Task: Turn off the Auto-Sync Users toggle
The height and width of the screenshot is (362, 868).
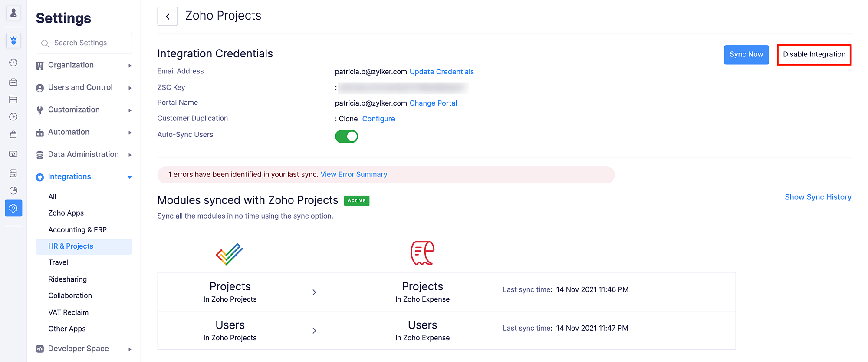Action: tap(346, 136)
